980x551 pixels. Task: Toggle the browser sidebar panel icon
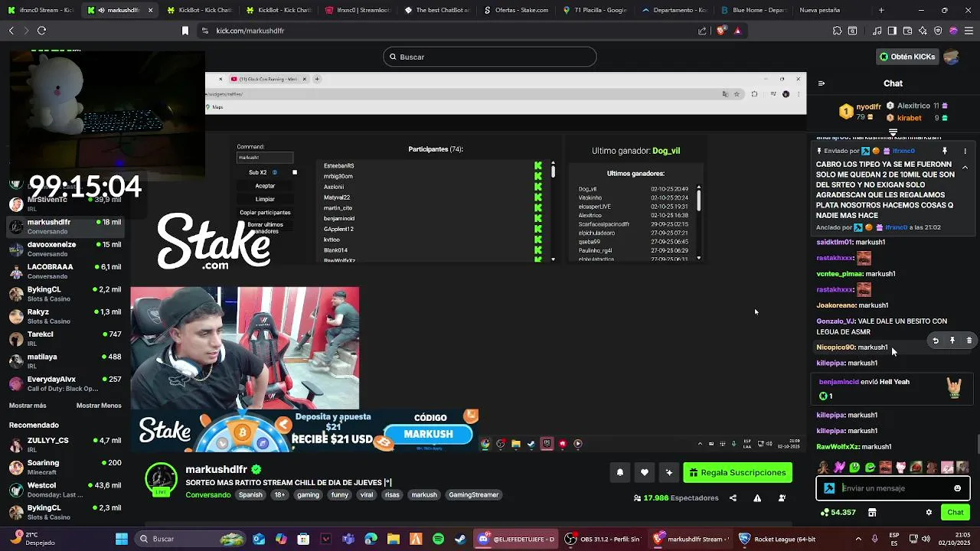tap(892, 31)
